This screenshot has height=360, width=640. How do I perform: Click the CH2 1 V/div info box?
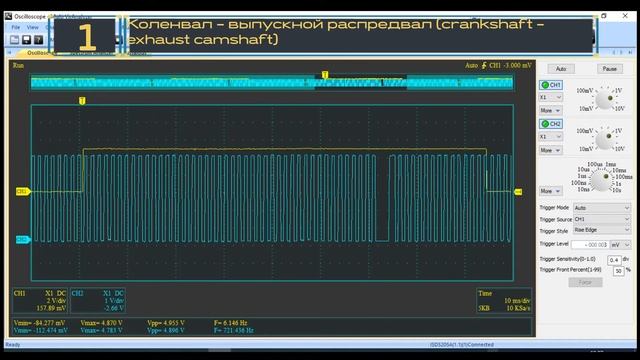(98, 301)
